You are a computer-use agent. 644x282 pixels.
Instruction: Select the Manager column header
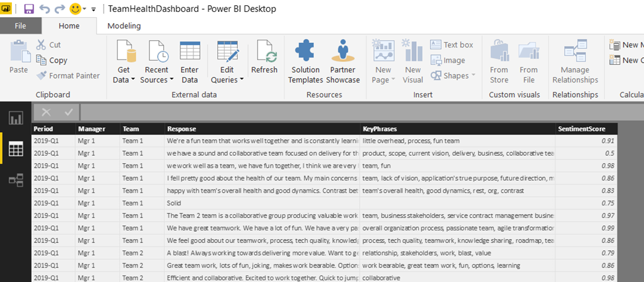pyautogui.click(x=97, y=129)
